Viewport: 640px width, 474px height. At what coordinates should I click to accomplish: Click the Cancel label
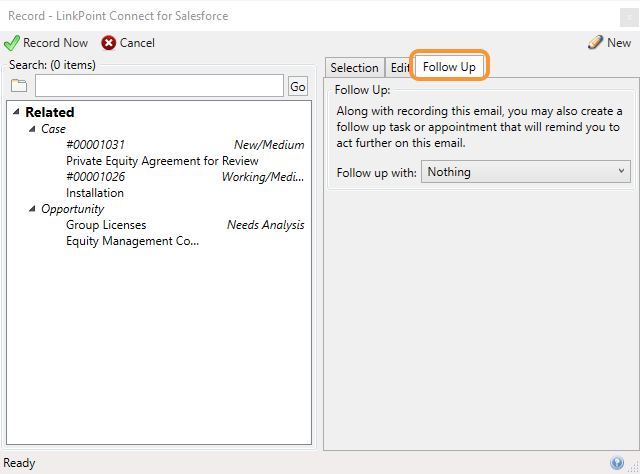137,43
